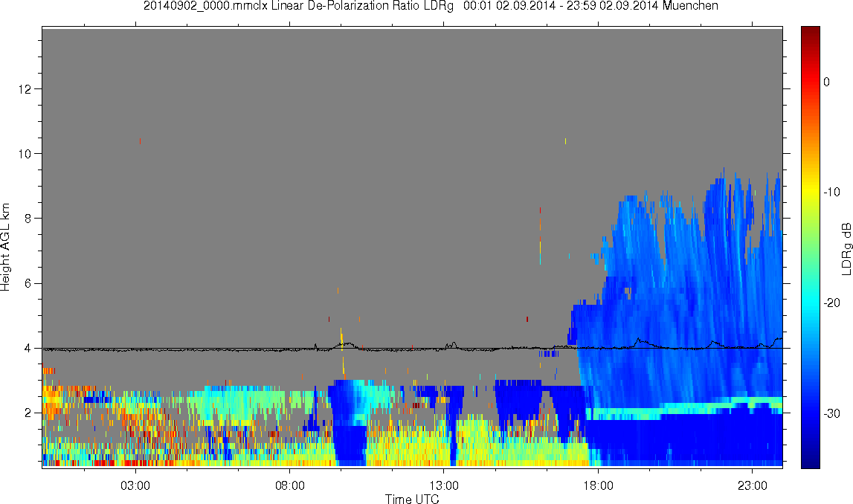The image size is (853, 504).
Task: Click the 'Height AGL km' y-axis label
Action: (x=5, y=248)
